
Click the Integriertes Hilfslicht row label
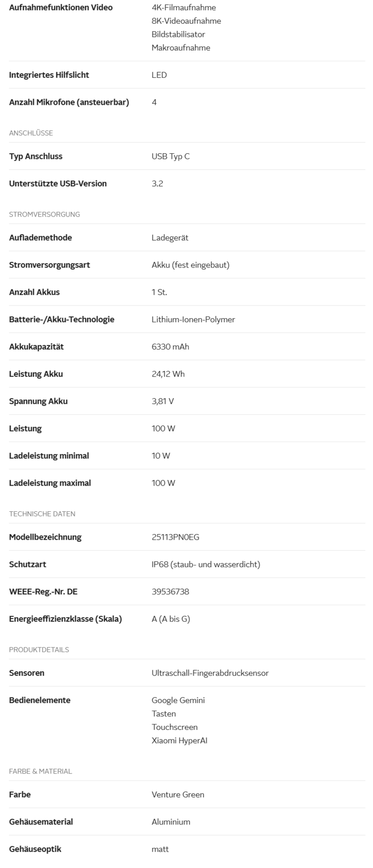tap(49, 75)
